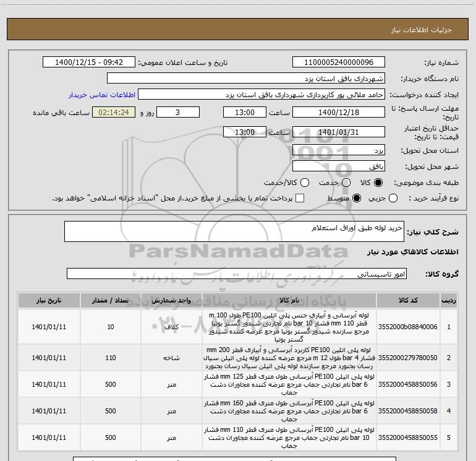
Task: Click the row 4 product name, 160 mm pipe
Action: pyautogui.click(x=289, y=411)
